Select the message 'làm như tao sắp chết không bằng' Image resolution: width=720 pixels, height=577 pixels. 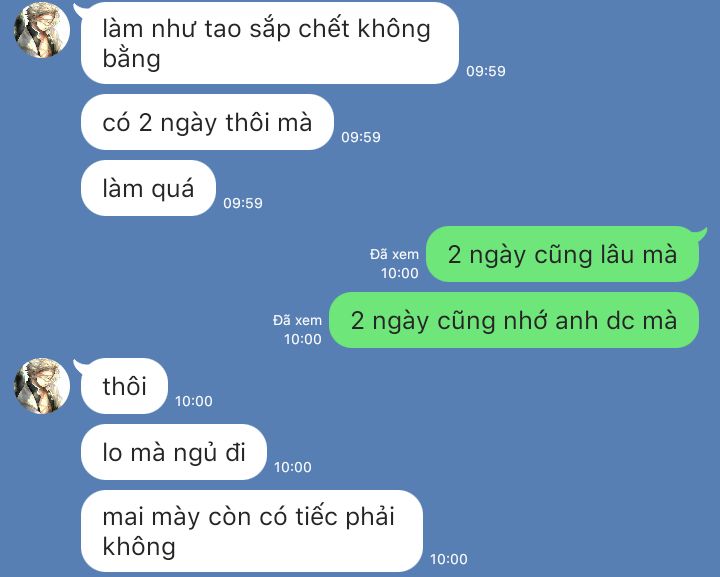(270, 43)
